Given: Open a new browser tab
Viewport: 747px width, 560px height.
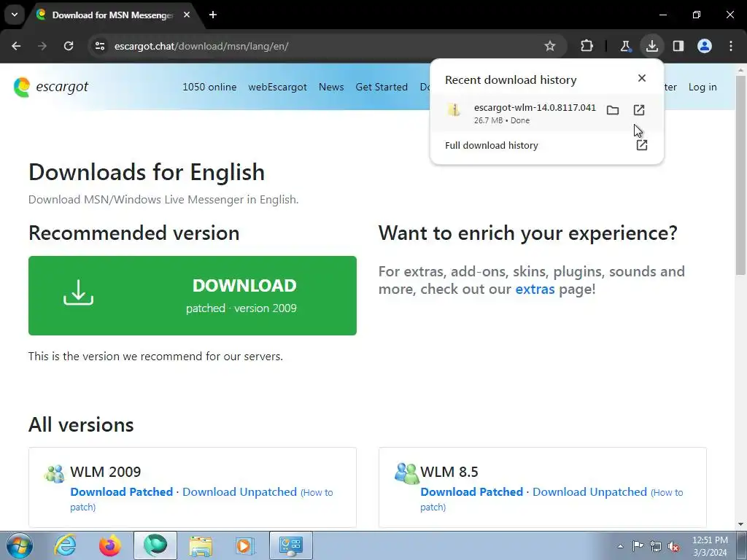Looking at the screenshot, I should (x=213, y=15).
